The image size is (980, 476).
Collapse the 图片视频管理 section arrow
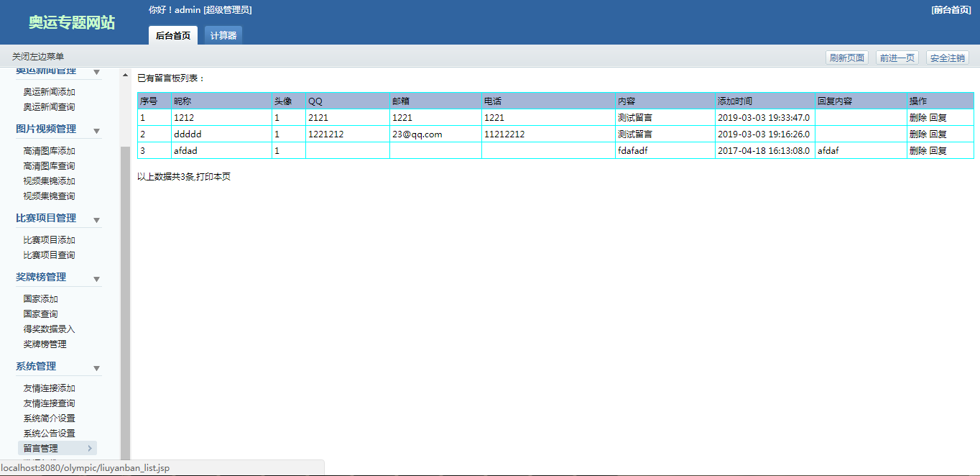(x=96, y=131)
